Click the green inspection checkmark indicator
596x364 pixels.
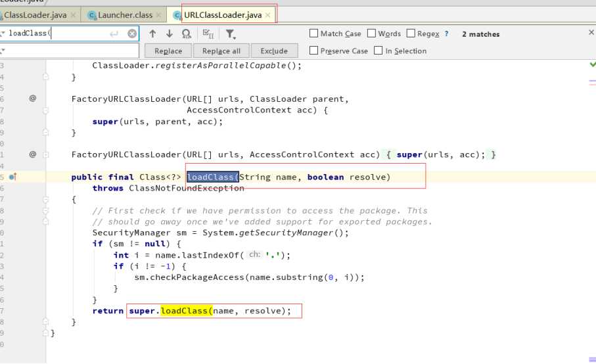(x=593, y=64)
